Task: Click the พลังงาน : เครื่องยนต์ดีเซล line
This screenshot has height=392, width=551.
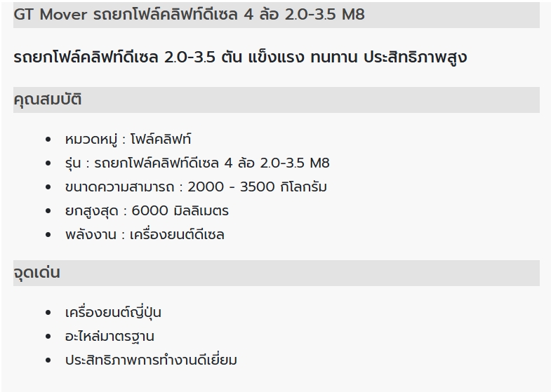Action: 145,235
